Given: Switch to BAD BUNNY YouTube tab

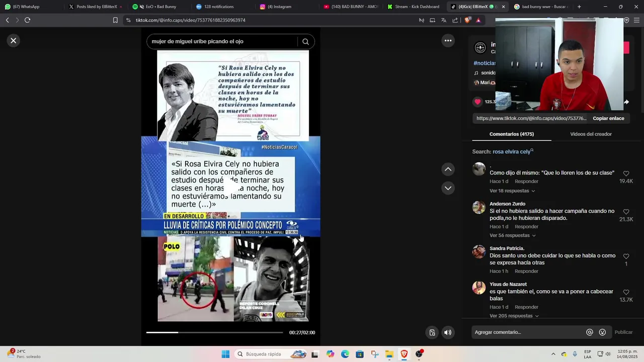Looking at the screenshot, I should 351,7.
